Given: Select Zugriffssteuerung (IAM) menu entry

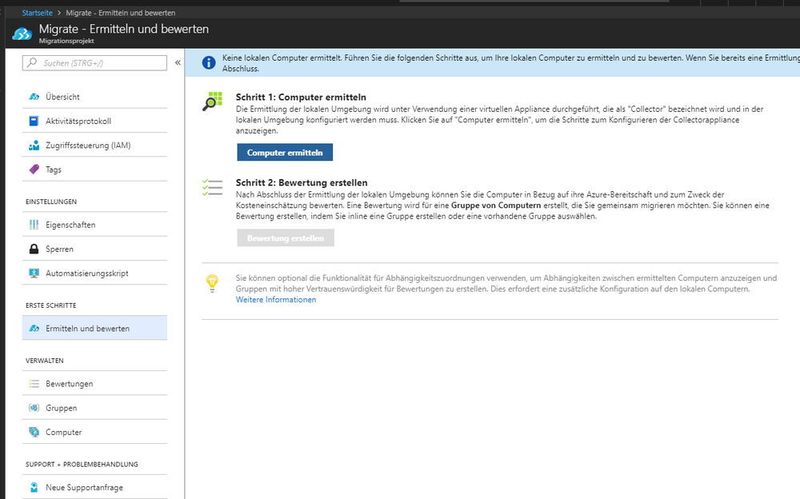Looking at the screenshot, I should 95,145.
